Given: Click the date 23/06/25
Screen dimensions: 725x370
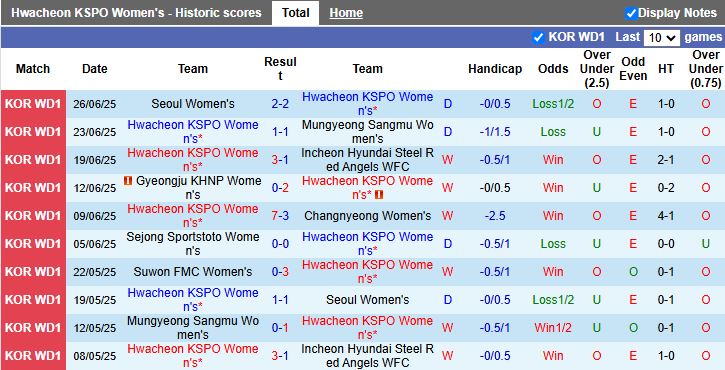Looking at the screenshot, I should coord(95,132).
